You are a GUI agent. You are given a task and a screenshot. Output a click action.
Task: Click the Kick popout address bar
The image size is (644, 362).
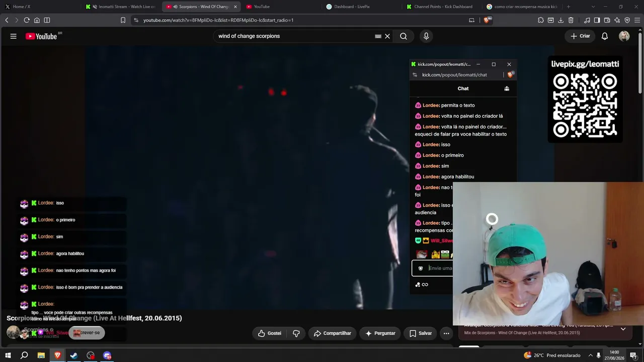click(455, 75)
